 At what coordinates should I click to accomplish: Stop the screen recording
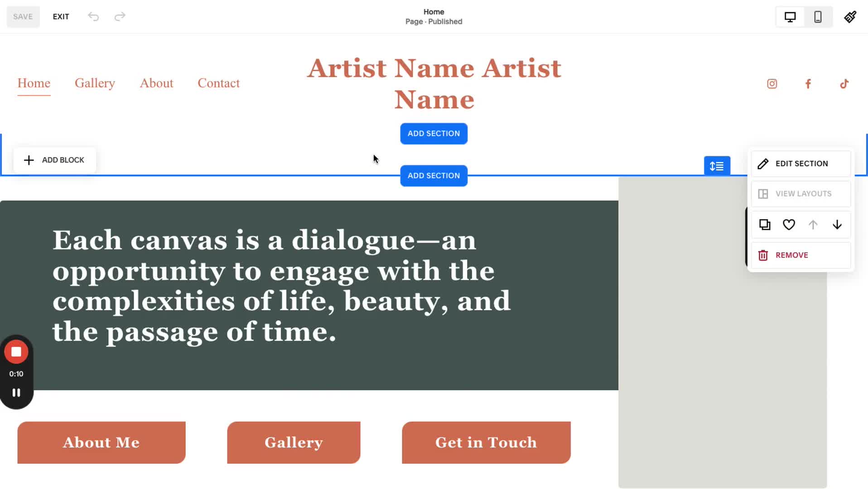(x=16, y=352)
